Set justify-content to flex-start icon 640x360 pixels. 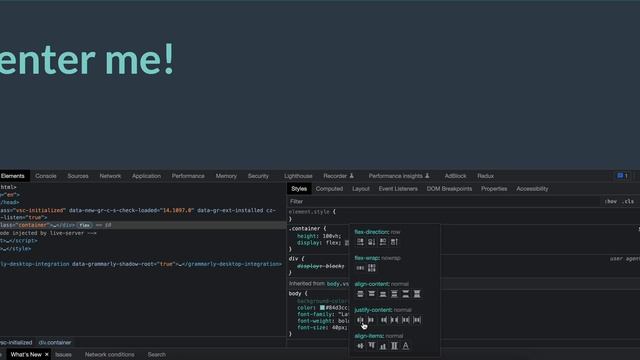[x=371, y=320]
